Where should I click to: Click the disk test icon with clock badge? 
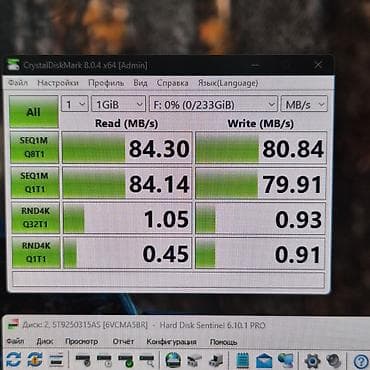[x=83, y=360]
